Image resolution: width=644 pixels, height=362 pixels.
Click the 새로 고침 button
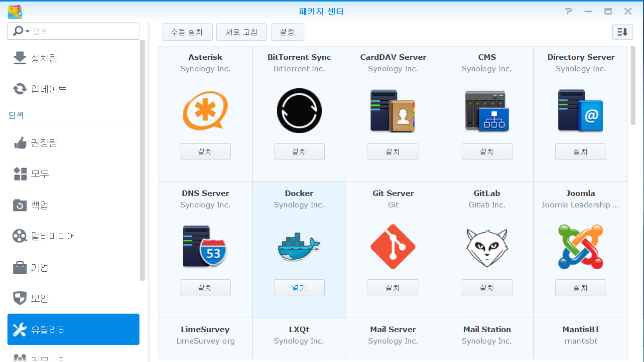pos(242,32)
